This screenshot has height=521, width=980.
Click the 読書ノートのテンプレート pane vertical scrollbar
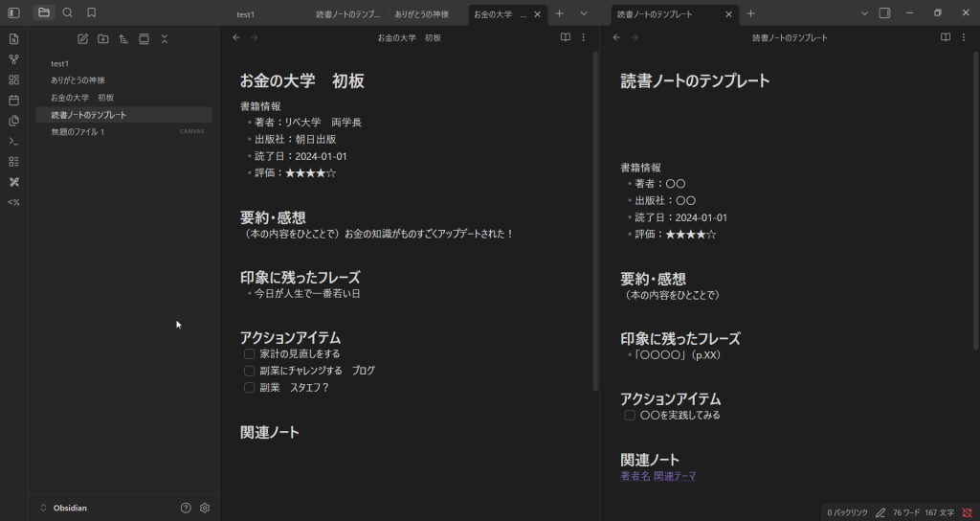pyautogui.click(x=975, y=199)
